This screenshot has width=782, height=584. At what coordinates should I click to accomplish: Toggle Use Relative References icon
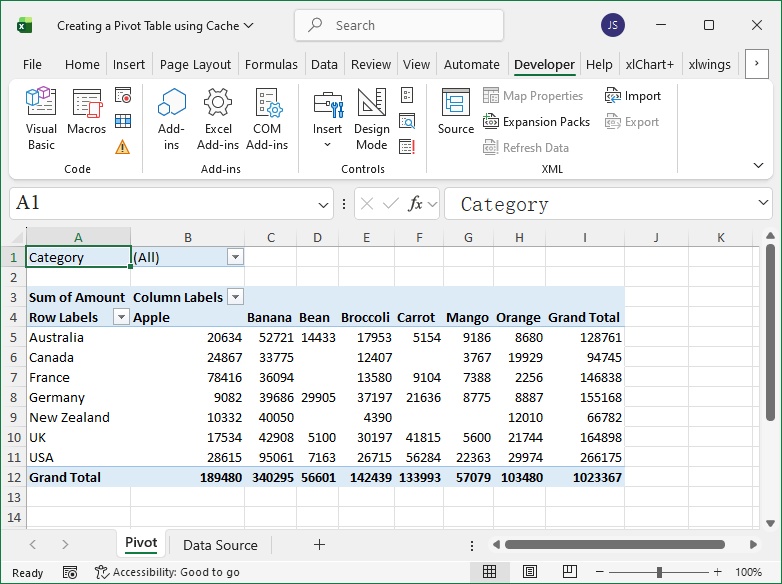click(123, 121)
